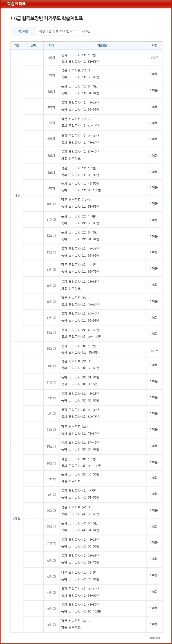Screen dimensions: 172x644
Task: Click the X icon beside CLOSE
Action: click(x=151, y=638)
